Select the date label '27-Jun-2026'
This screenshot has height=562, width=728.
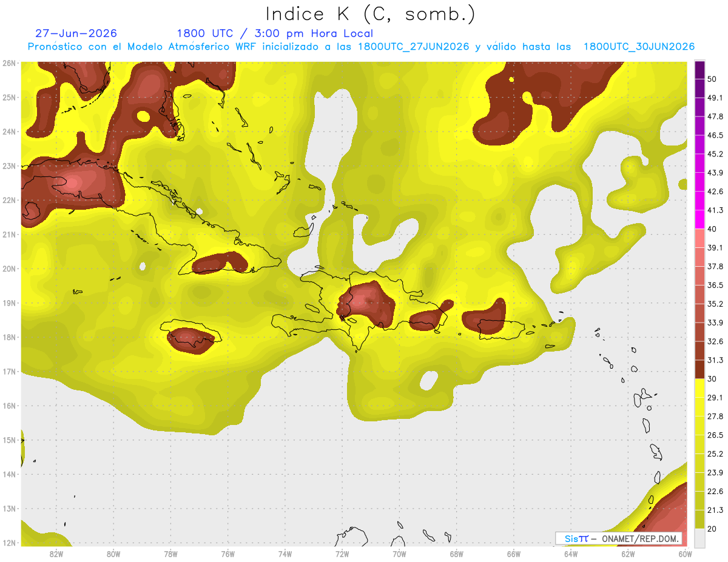pyautogui.click(x=76, y=33)
